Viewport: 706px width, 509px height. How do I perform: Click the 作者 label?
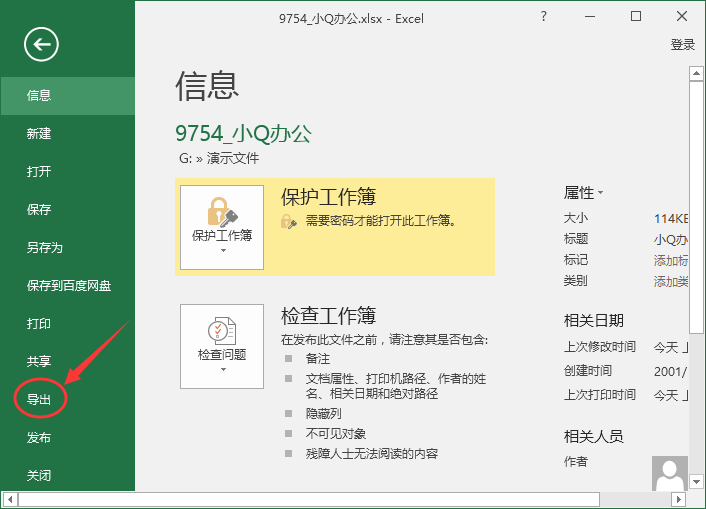click(x=575, y=461)
